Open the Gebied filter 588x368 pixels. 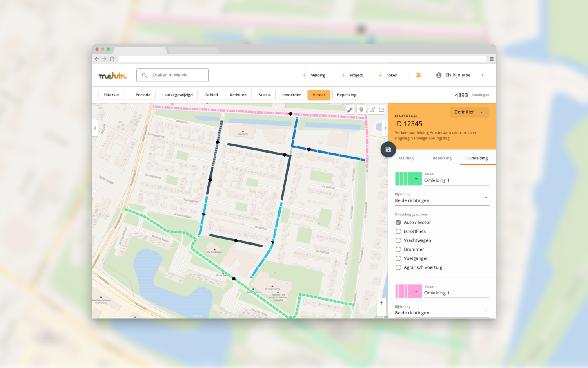coord(211,95)
